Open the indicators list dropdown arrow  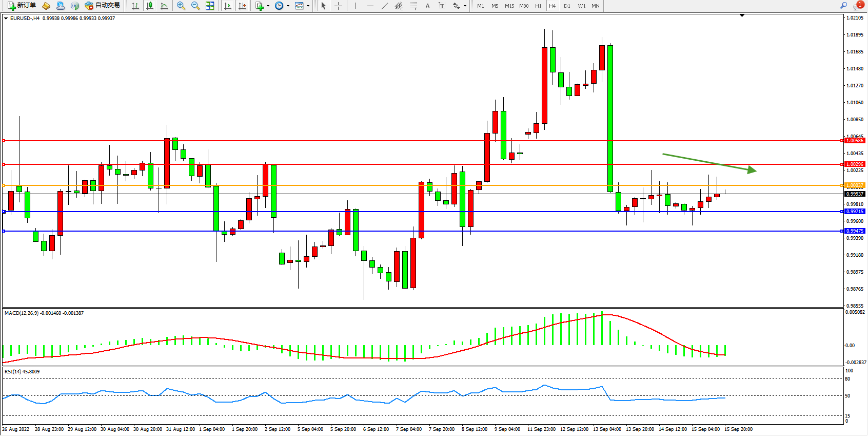point(268,6)
